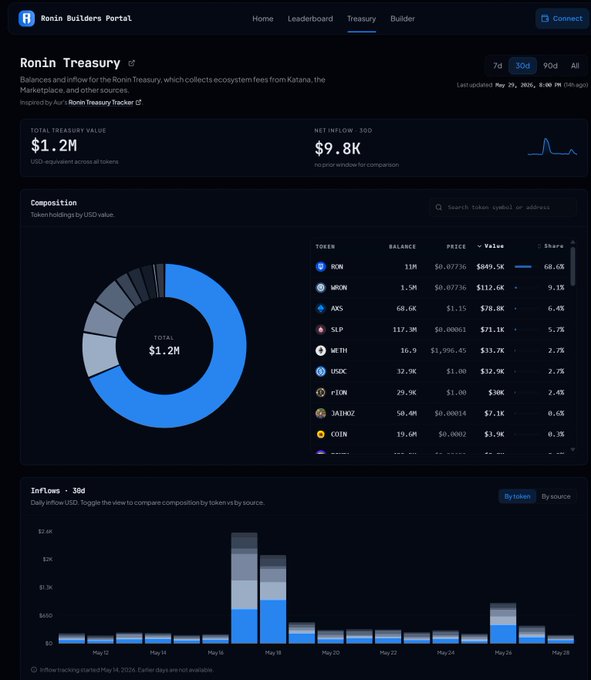591x680 pixels.
Task: Click the SLP balance 117.3M
Action: click(x=405, y=330)
